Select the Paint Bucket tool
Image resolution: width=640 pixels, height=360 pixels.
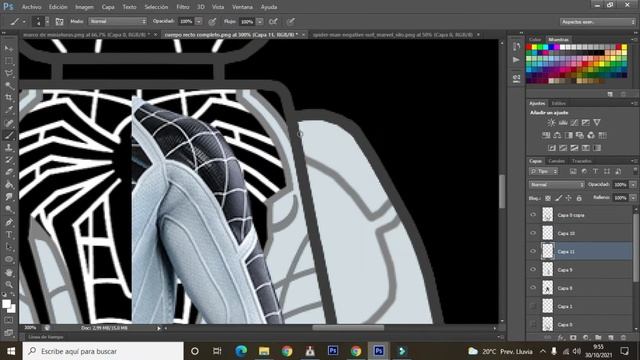(9, 184)
